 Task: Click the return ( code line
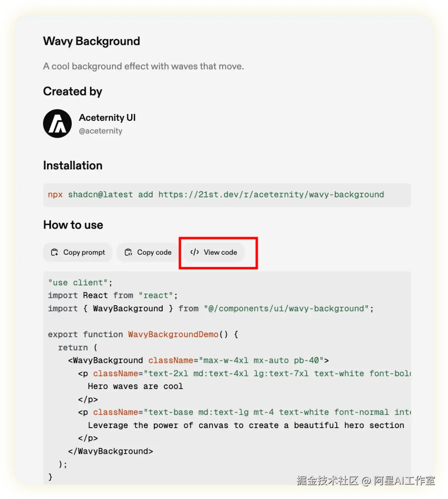(78, 348)
